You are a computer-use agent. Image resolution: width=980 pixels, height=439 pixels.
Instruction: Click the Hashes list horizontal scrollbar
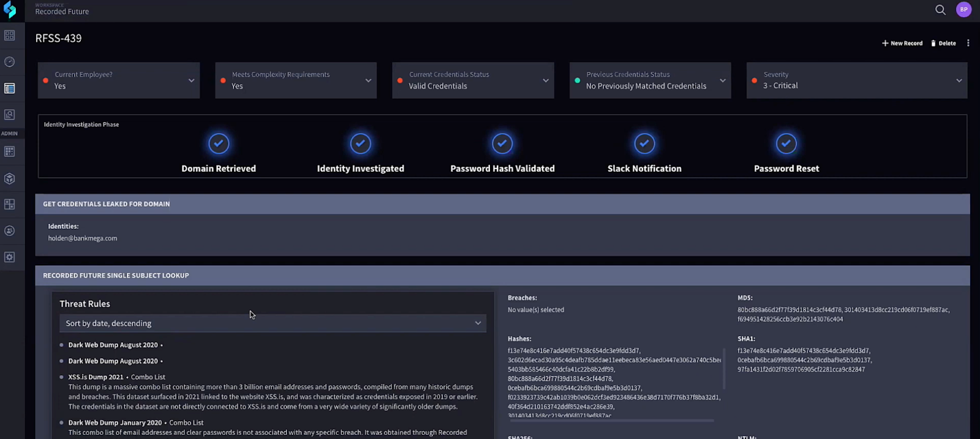coord(611,421)
